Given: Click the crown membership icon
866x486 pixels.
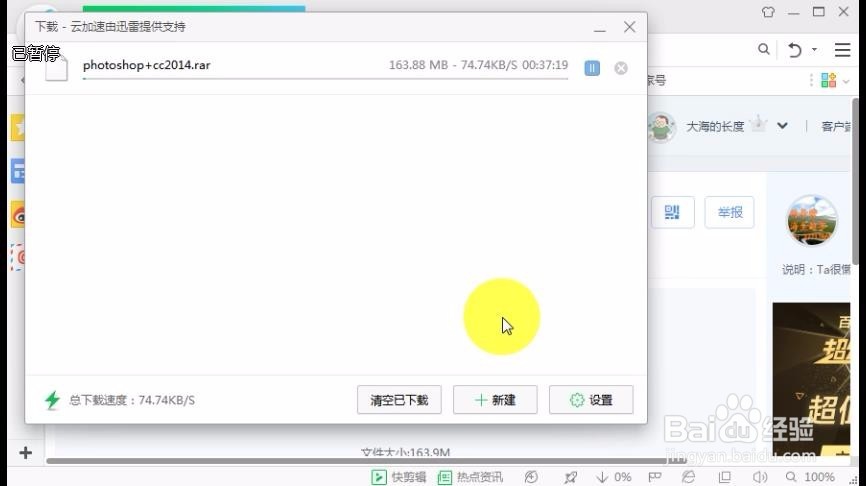Looking at the screenshot, I should point(759,123).
